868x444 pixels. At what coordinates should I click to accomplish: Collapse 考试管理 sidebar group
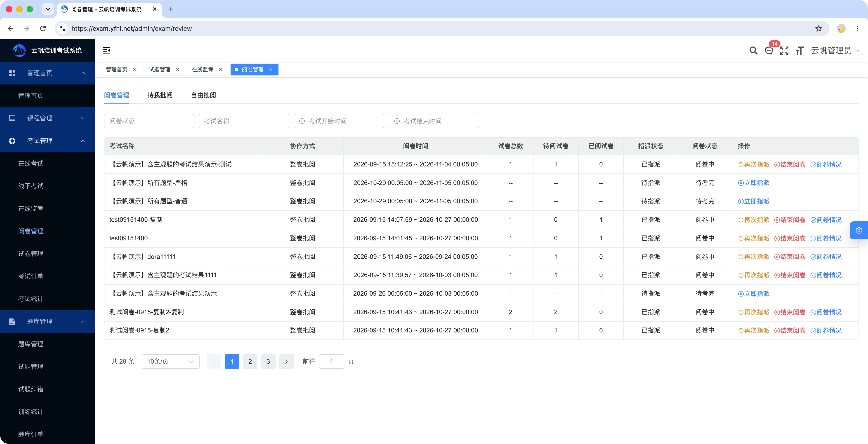47,141
